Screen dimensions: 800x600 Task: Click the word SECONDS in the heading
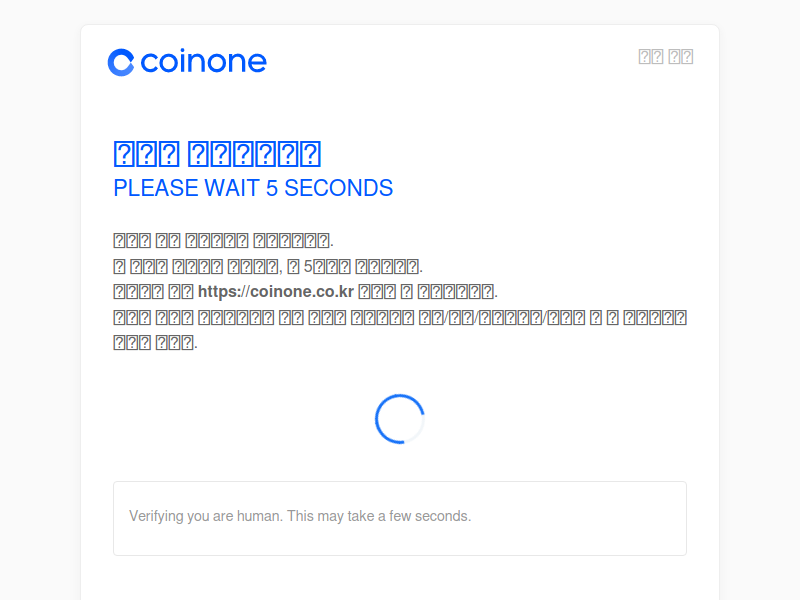(x=338, y=188)
